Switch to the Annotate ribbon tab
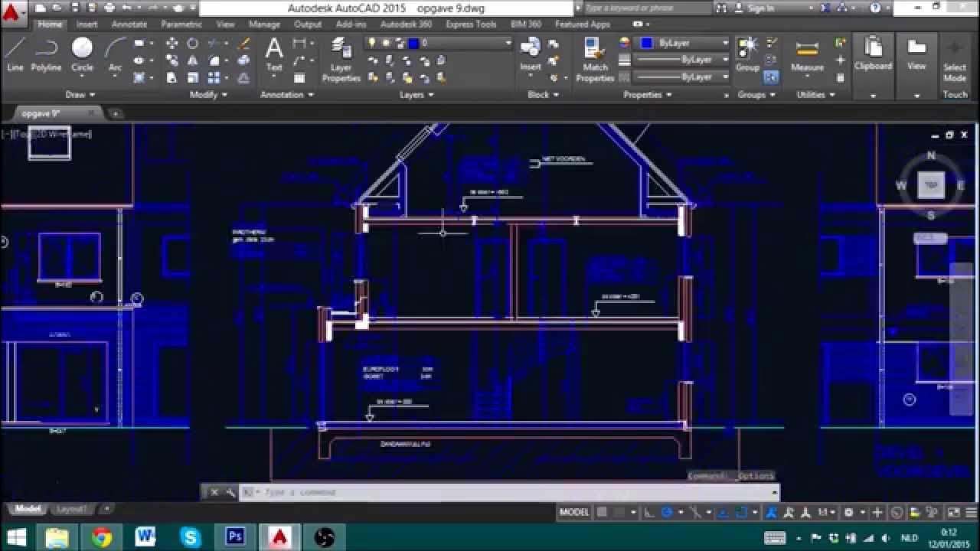This screenshot has width=980, height=551. click(x=129, y=24)
